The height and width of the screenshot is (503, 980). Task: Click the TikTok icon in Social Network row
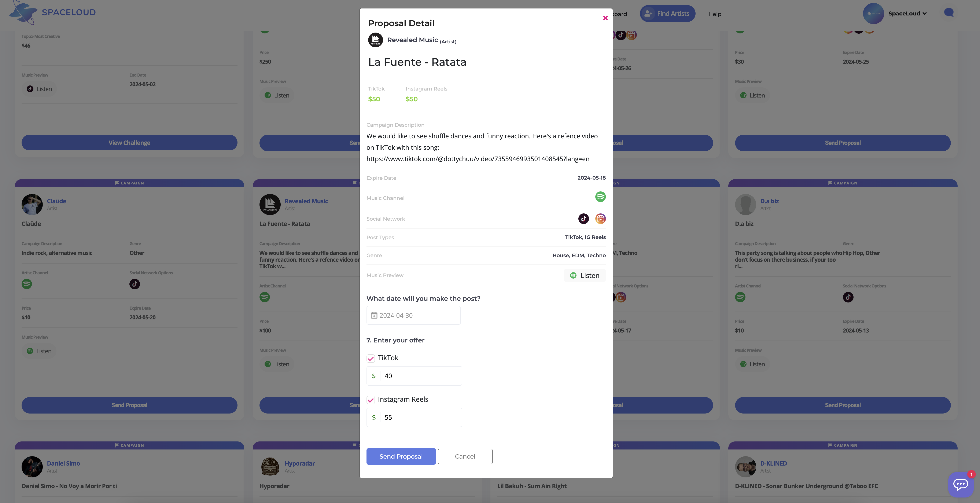click(x=583, y=219)
